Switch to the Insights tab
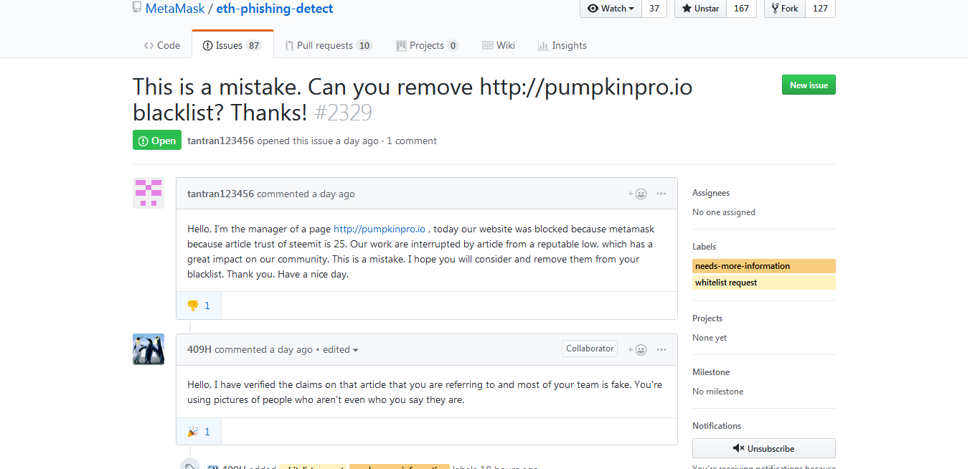Image resolution: width=980 pixels, height=469 pixels. click(x=562, y=45)
